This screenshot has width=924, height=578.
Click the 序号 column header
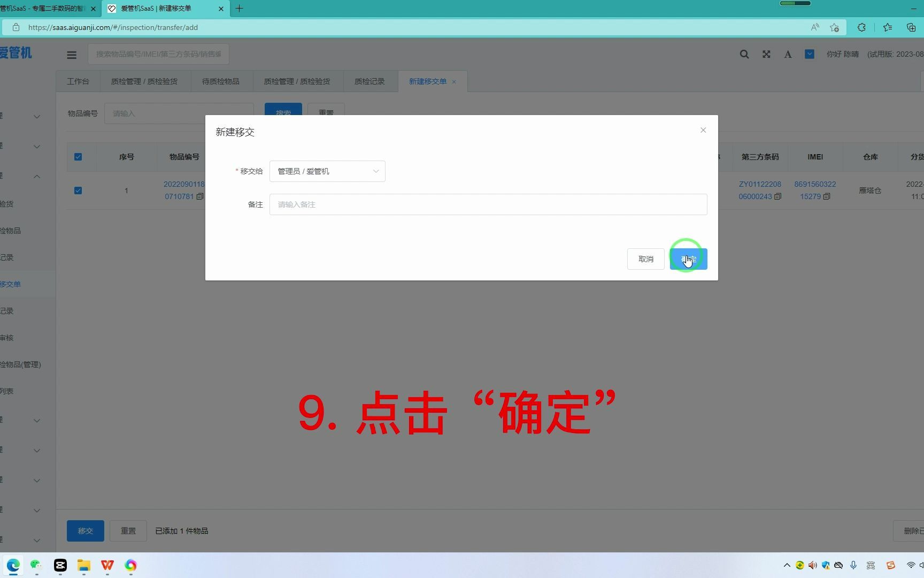tap(126, 157)
